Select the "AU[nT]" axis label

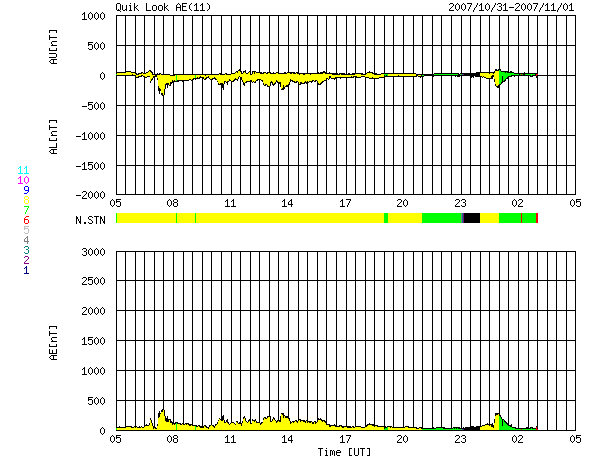click(53, 47)
